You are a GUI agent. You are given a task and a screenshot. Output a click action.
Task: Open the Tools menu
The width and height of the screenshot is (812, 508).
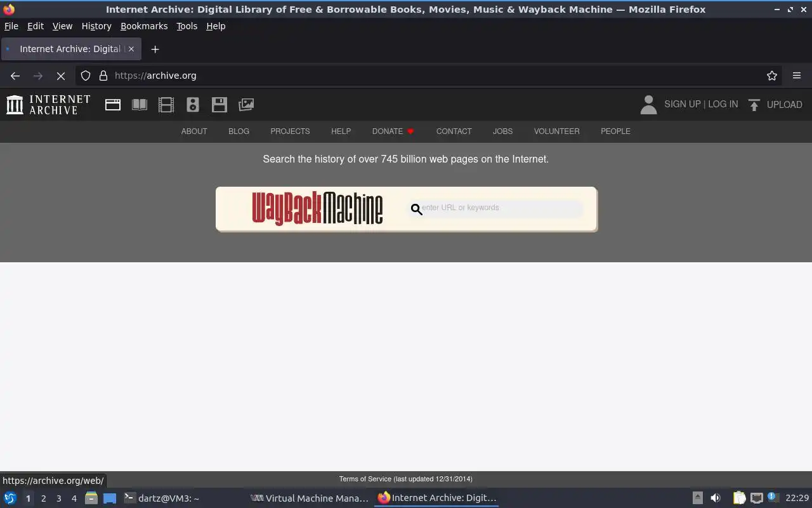click(x=187, y=26)
